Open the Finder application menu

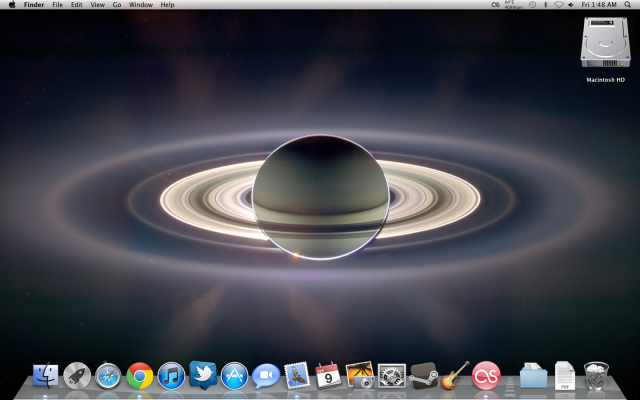click(34, 5)
